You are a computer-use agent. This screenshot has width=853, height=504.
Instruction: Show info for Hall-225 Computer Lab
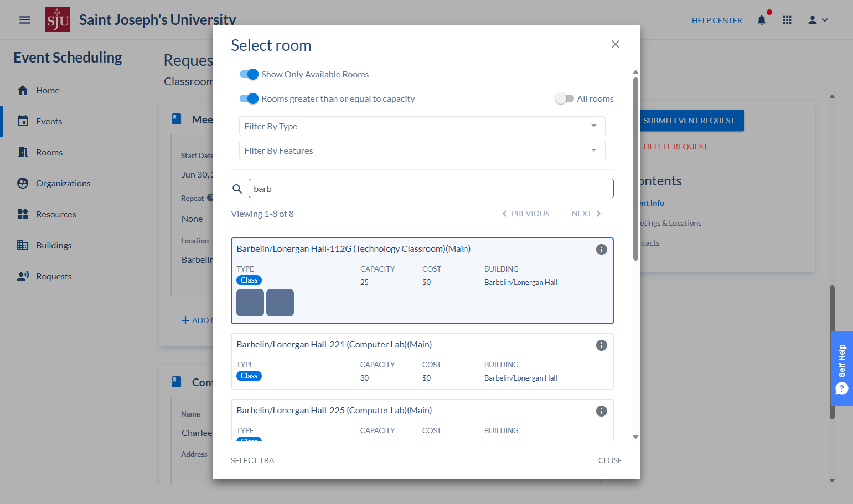[x=601, y=411]
